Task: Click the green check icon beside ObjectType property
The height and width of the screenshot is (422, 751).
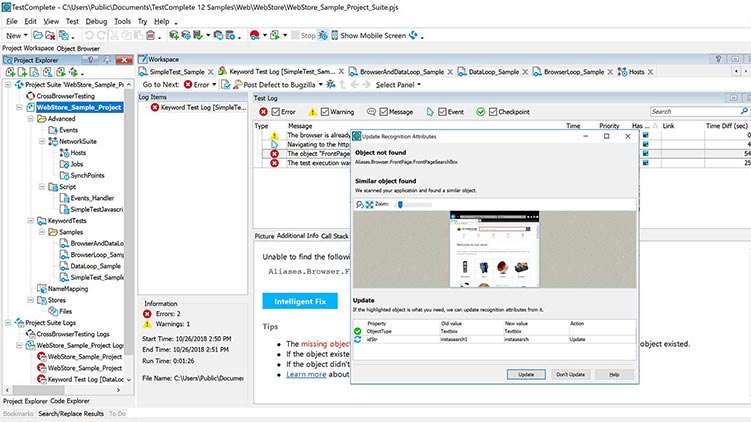Action: 357,331
